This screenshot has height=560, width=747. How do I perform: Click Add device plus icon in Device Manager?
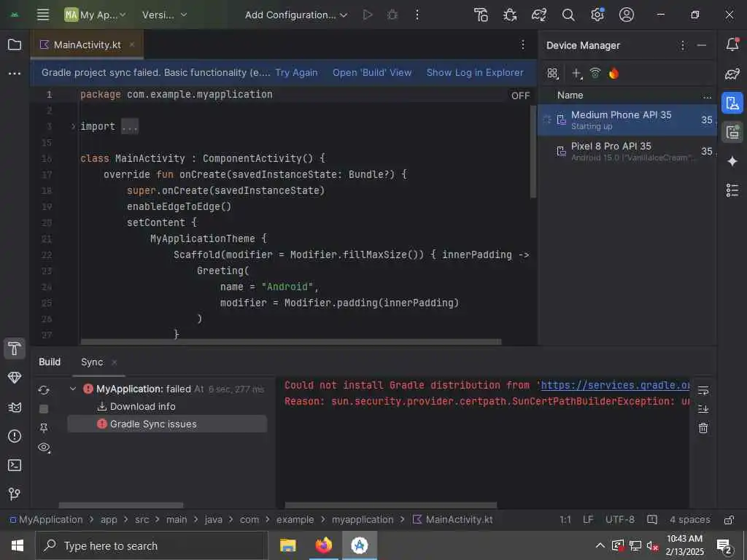[577, 74]
